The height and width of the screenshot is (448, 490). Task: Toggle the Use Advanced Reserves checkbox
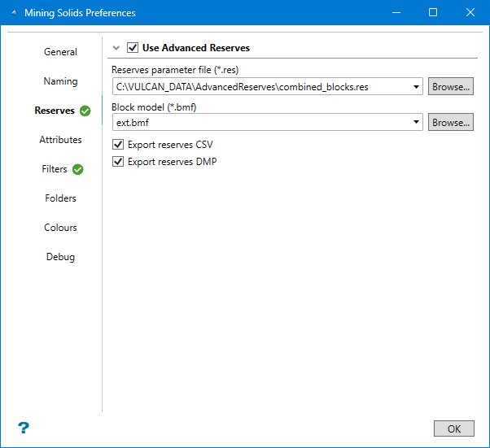(133, 48)
